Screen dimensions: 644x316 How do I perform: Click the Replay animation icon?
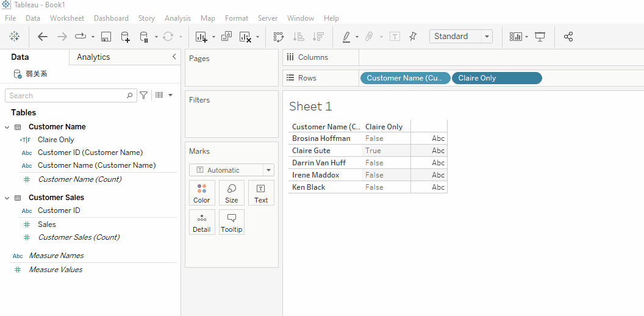coord(80,37)
